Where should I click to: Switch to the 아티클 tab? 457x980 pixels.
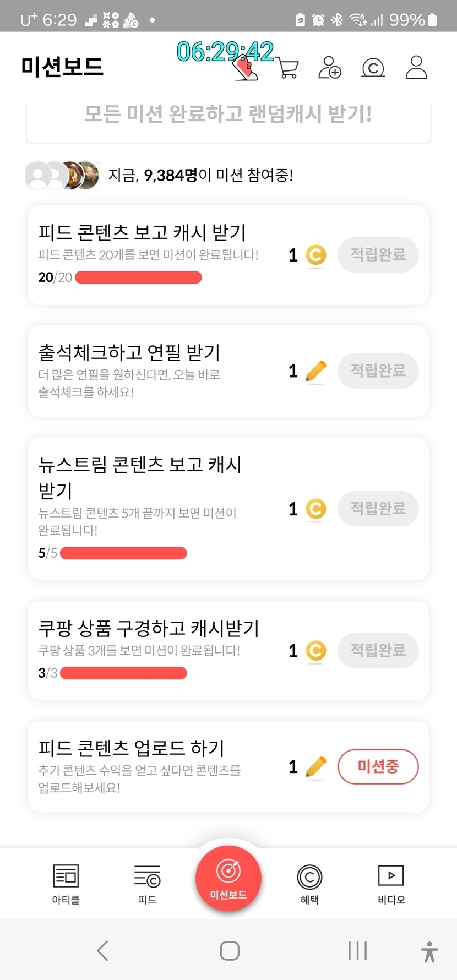66,884
